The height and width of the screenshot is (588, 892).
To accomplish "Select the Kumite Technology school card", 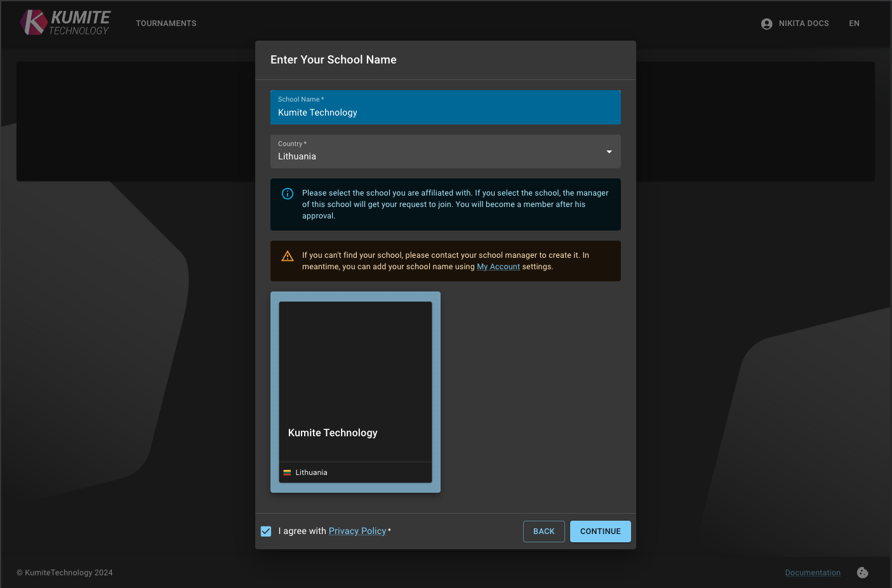I will click(355, 381).
